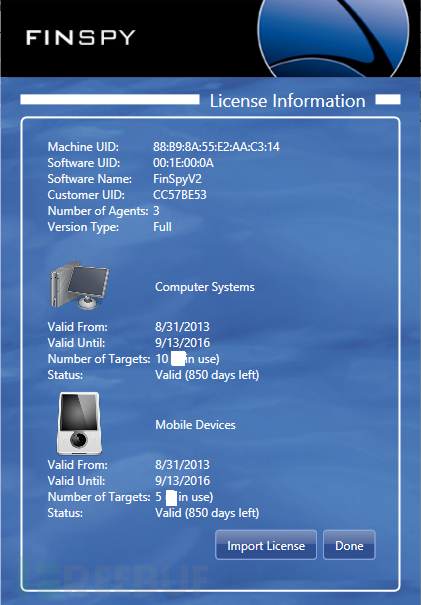Click the Software Name value FinSpyV2
421x605 pixels.
(178, 179)
